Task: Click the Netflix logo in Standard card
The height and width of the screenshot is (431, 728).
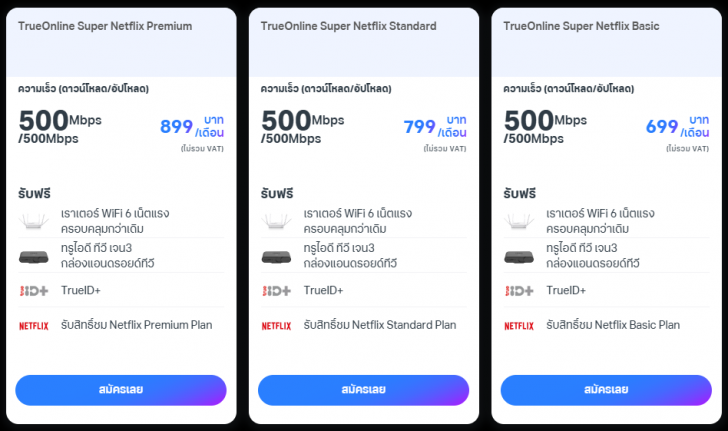Action: pyautogui.click(x=277, y=325)
